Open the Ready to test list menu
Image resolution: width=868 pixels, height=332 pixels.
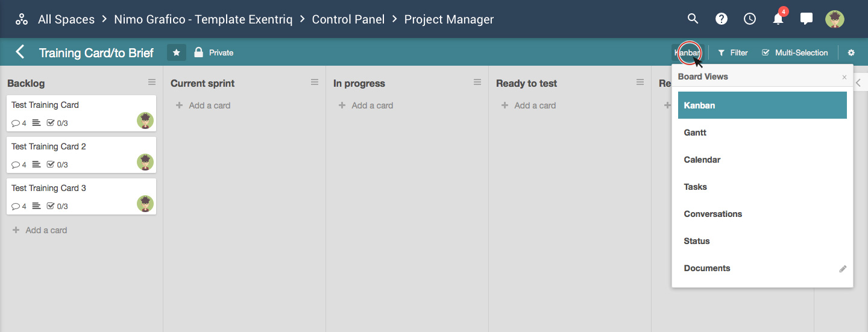pos(640,83)
